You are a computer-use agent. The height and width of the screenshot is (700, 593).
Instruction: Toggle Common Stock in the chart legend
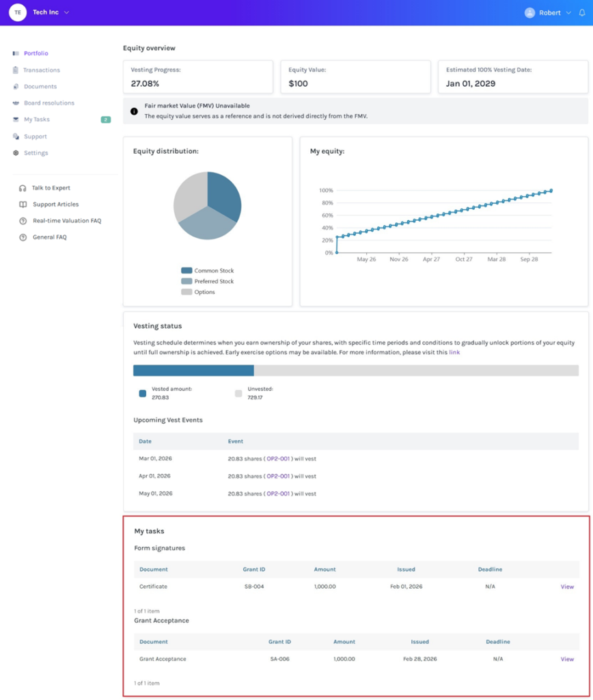click(x=208, y=271)
